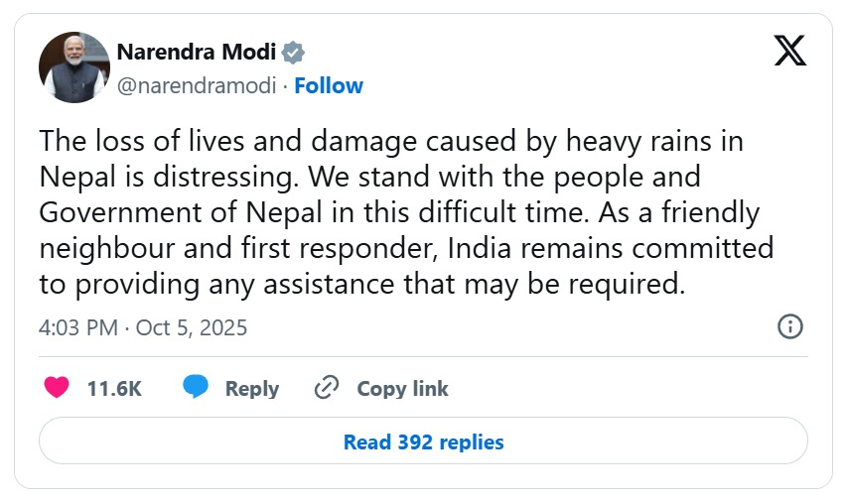Click the Oct 5, 2025 date
The height and width of the screenshot is (504, 848).
tap(192, 327)
